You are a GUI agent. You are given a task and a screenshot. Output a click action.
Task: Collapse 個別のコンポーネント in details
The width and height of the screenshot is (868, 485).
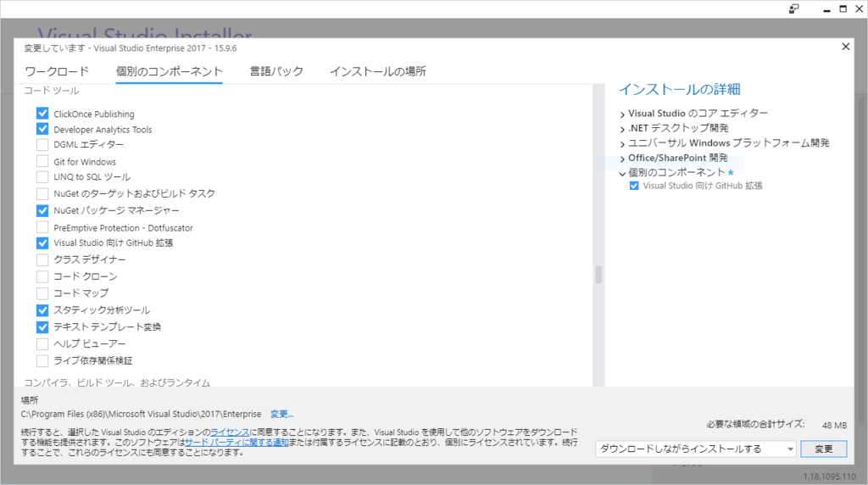pyautogui.click(x=622, y=173)
